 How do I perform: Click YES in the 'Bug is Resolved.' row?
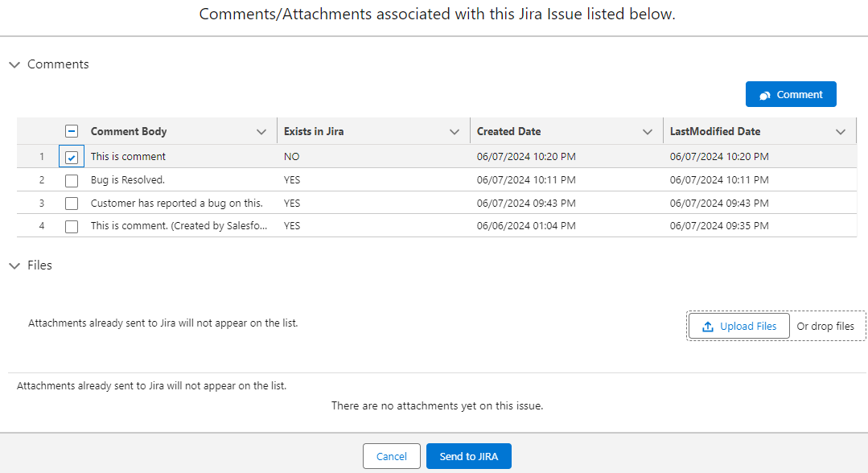(292, 180)
